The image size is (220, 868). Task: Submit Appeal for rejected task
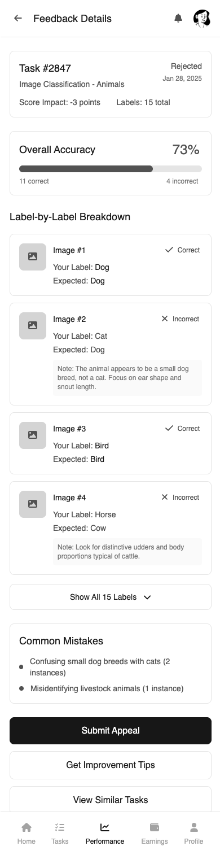111,730
